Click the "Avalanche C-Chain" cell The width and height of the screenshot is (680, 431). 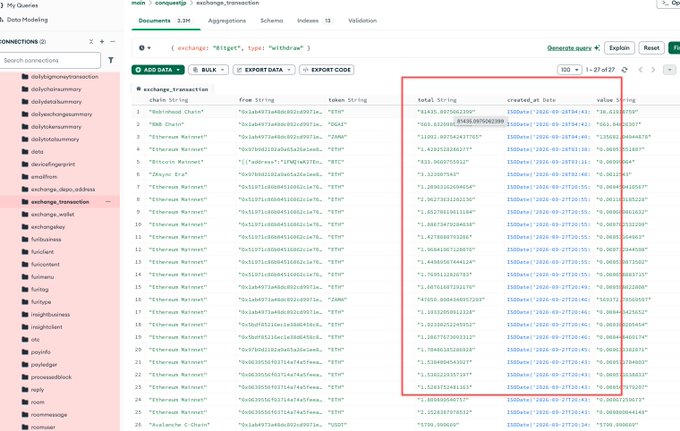coord(179,425)
